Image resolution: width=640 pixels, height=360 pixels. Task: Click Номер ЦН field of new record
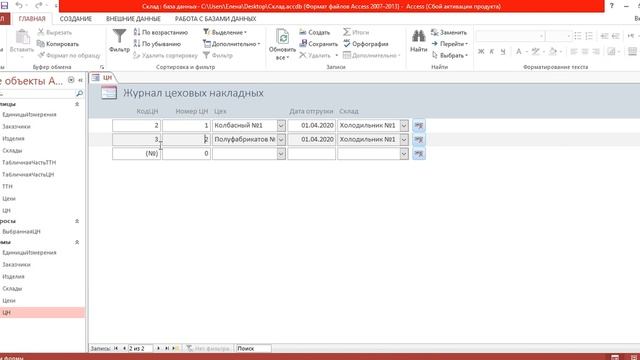(187, 153)
